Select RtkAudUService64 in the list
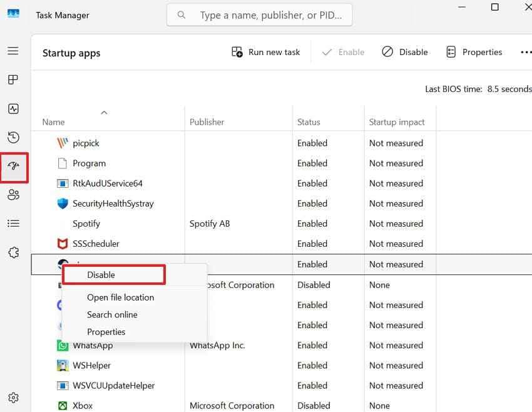Screen dimensions: 532x412 pyautogui.click(x=108, y=183)
